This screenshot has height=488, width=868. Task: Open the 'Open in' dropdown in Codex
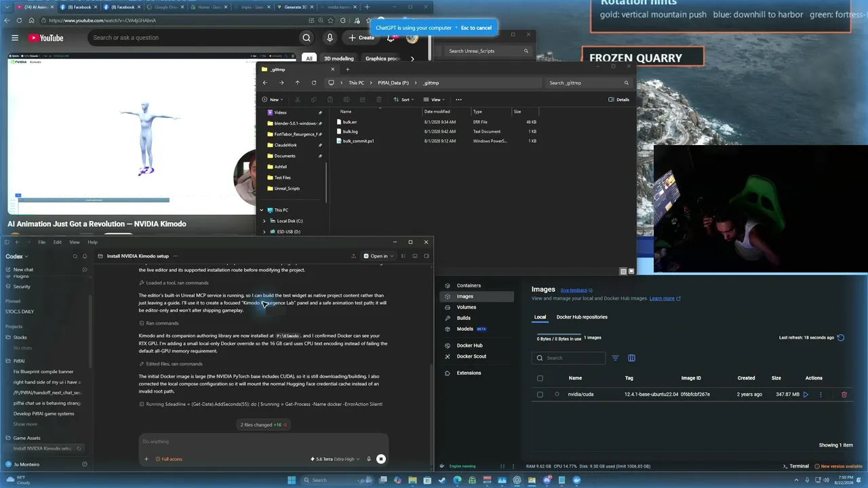(378, 256)
